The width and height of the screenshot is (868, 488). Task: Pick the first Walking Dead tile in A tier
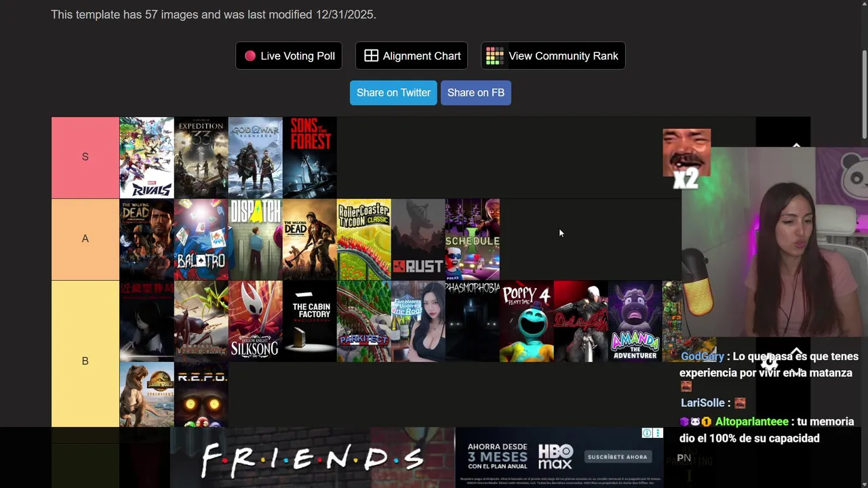[x=147, y=239]
